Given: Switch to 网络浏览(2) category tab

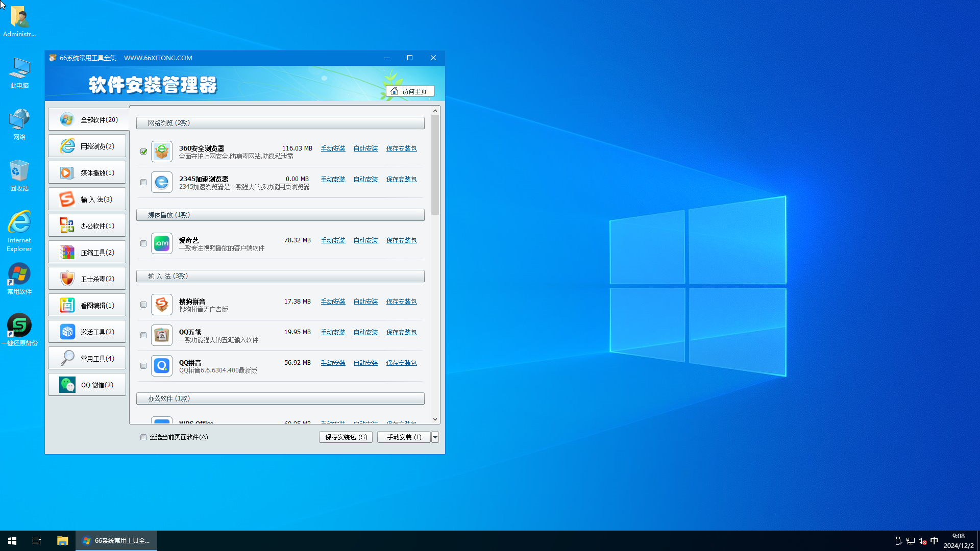Looking at the screenshot, I should 87,146.
